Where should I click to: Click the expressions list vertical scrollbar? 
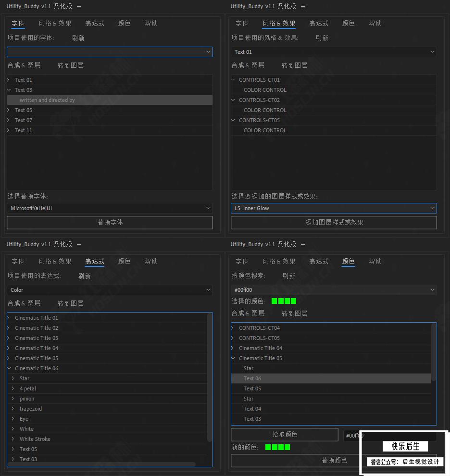(x=209, y=377)
